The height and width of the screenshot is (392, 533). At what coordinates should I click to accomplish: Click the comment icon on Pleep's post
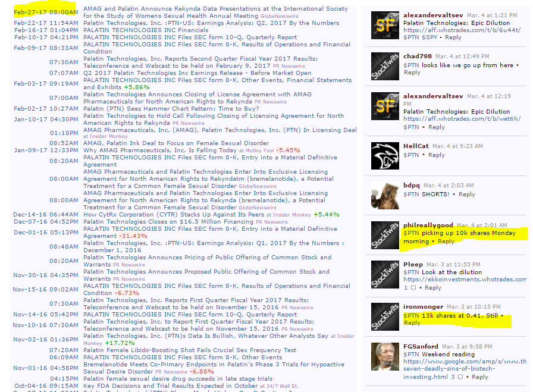[x=413, y=288]
